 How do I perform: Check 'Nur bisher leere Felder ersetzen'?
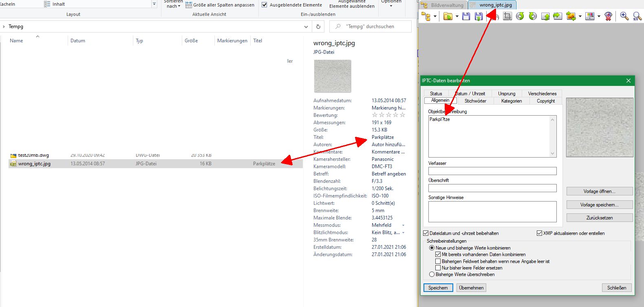pyautogui.click(x=438, y=268)
